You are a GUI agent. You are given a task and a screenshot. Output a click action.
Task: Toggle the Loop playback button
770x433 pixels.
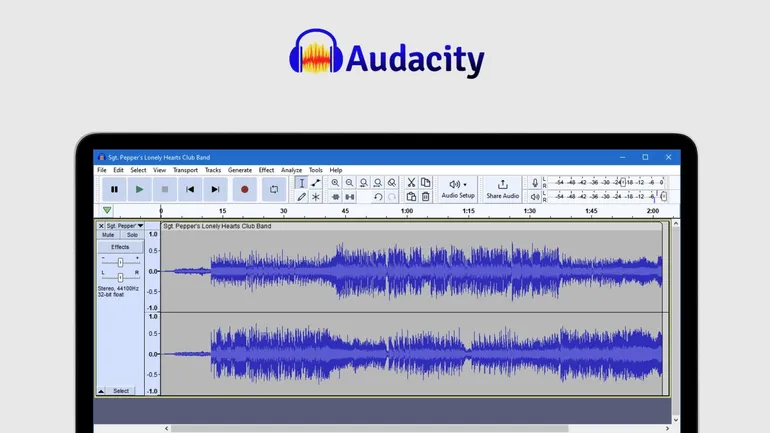(x=274, y=189)
